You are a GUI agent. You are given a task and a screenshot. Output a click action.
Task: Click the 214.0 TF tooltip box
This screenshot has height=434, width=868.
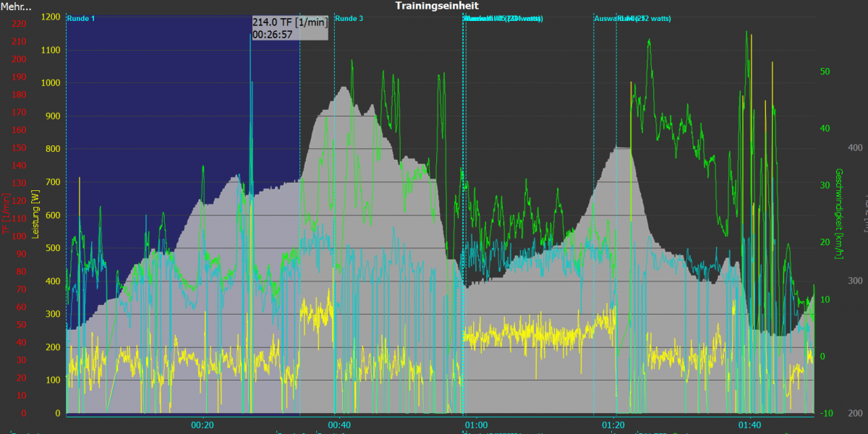point(290,27)
